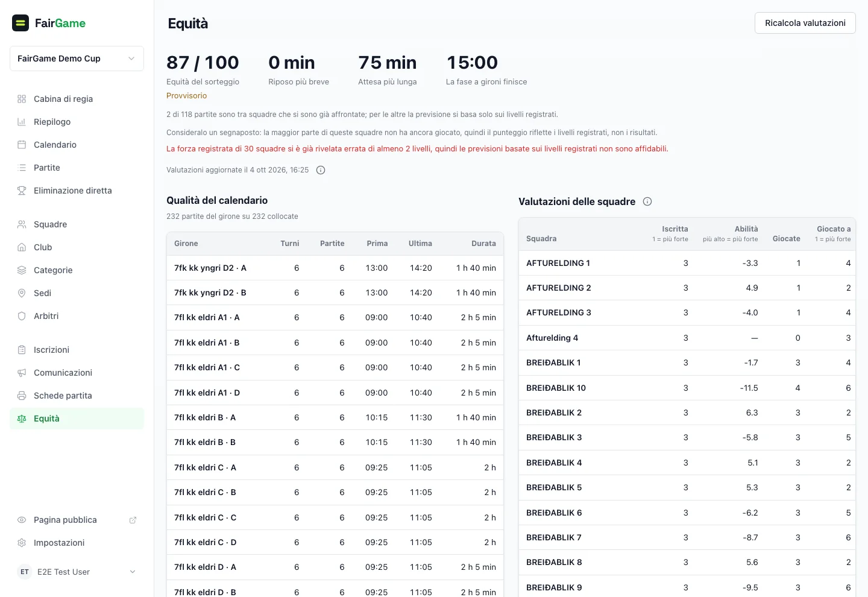Expand the FairGame Demo Cup tournament selector

coord(77,58)
